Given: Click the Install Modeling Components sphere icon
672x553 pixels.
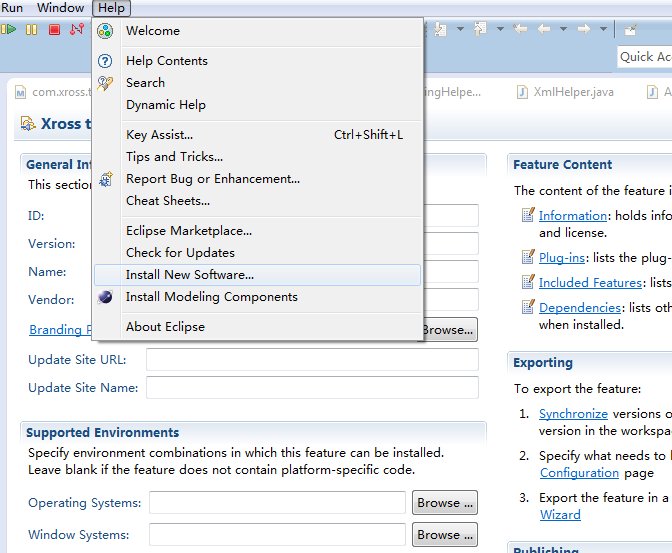Looking at the screenshot, I should point(105,297).
